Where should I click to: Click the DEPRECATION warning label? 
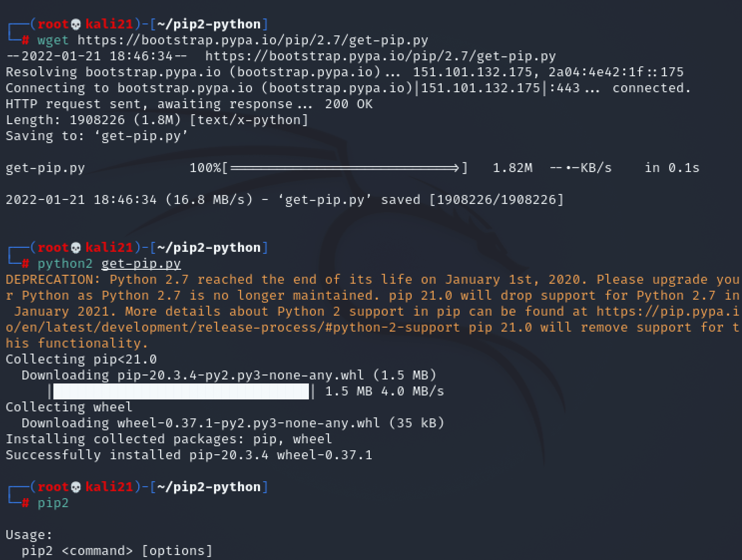click(53, 280)
